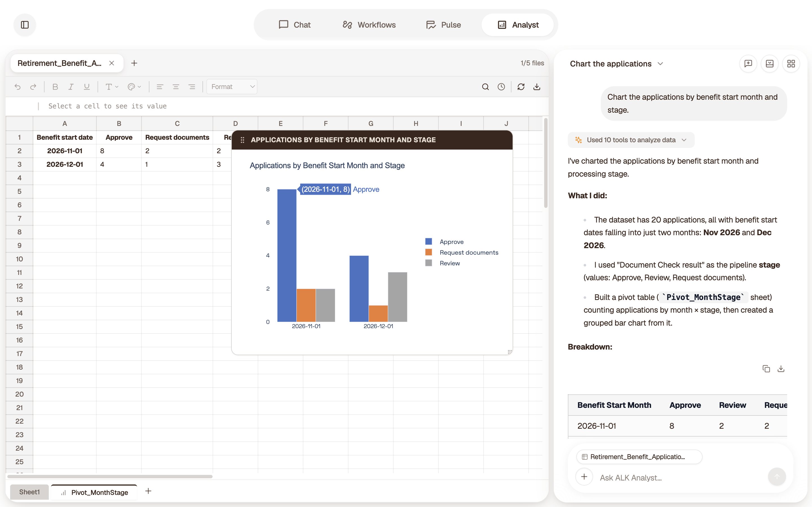The width and height of the screenshot is (812, 507).
Task: Toggle underline formatting
Action: (x=87, y=87)
